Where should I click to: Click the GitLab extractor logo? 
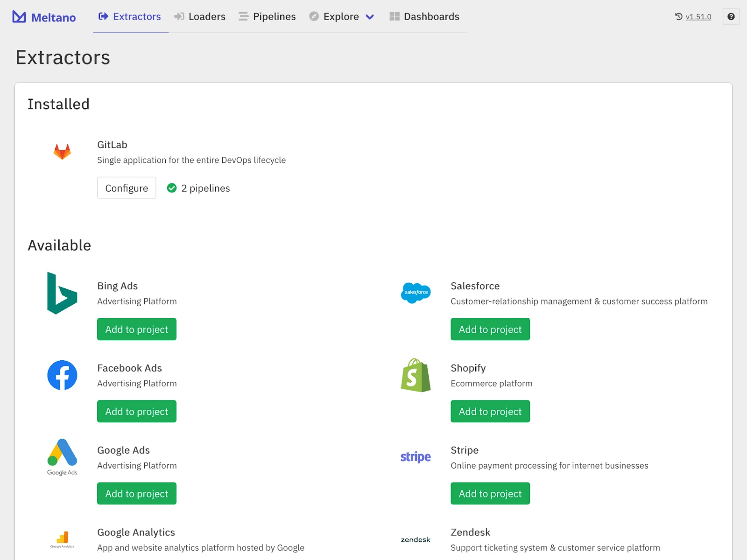(62, 152)
